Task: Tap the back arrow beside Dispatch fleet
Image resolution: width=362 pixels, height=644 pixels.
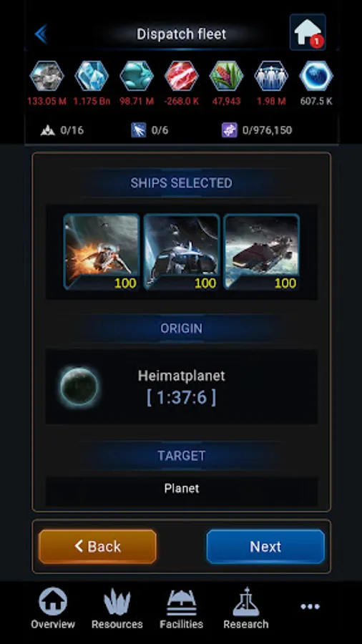Action: (x=41, y=34)
